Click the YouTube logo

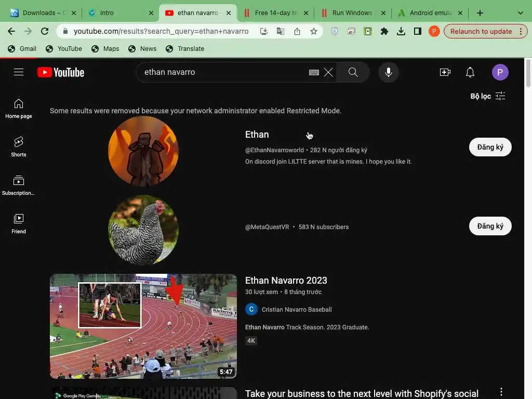[61, 72]
